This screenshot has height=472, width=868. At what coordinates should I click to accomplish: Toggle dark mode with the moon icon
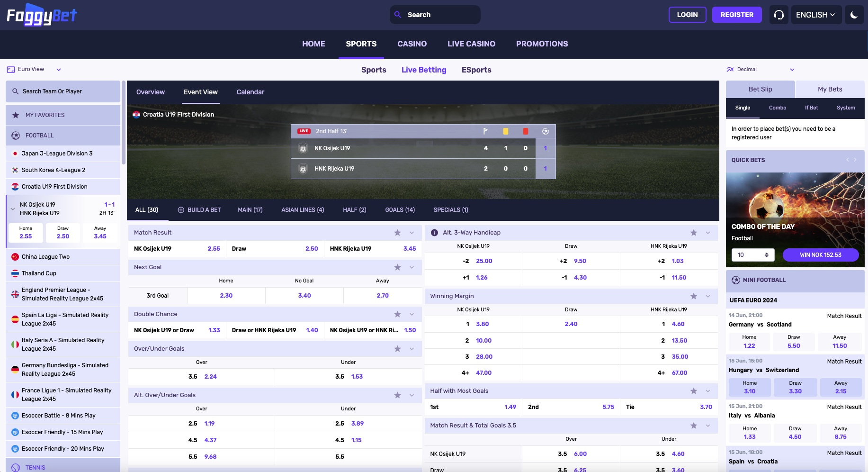tap(854, 15)
